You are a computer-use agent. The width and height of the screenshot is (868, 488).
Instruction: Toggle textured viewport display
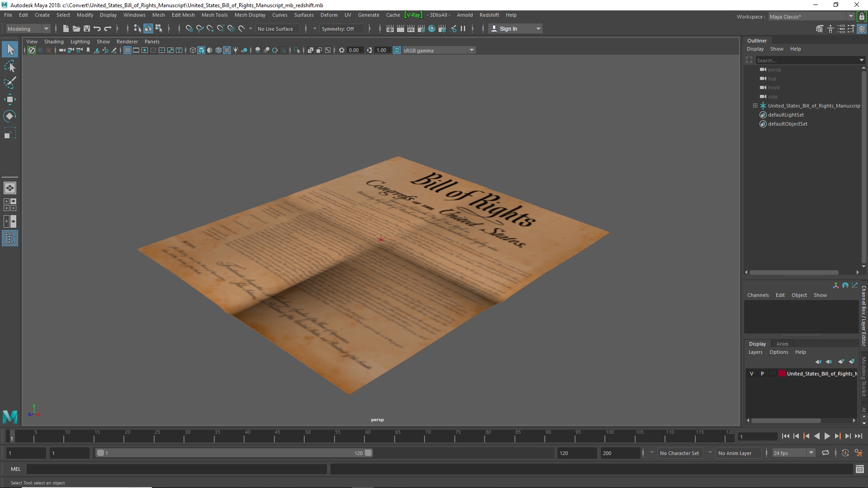(227, 50)
